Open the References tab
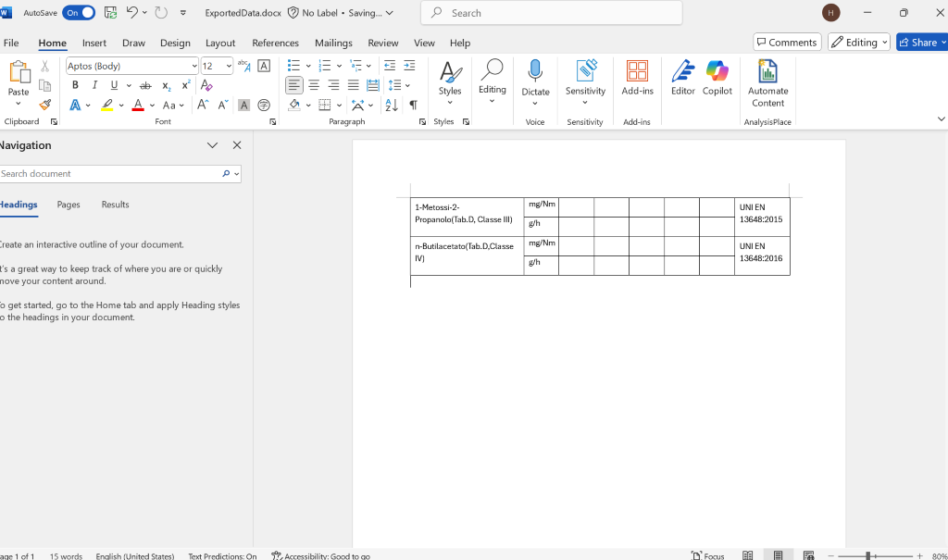 (x=275, y=43)
